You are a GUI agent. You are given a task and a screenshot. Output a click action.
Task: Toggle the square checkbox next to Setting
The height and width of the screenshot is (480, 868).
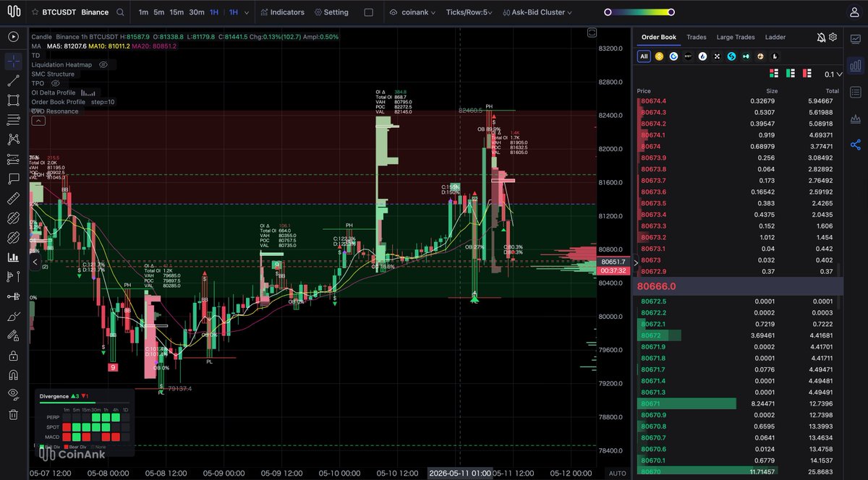pyautogui.click(x=369, y=12)
